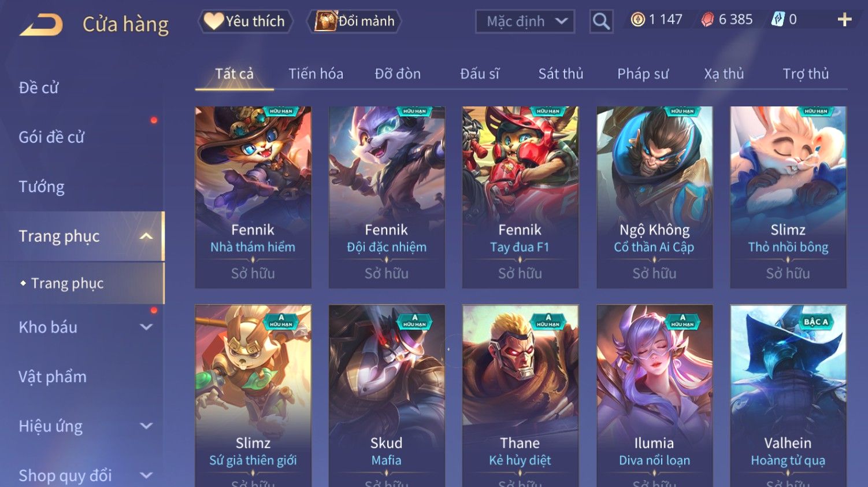Open Đổi mảnh shard exchange button
The width and height of the screenshot is (868, 487).
coord(354,21)
